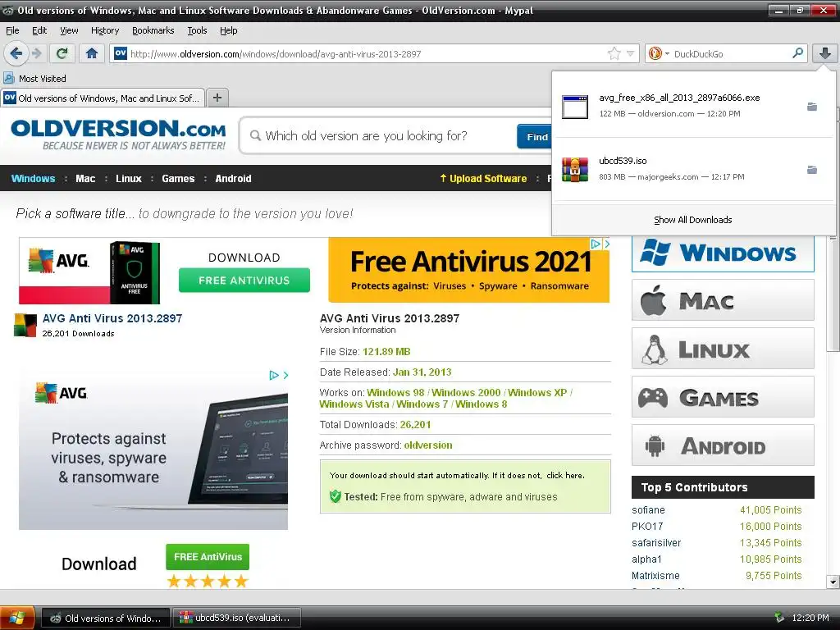Click the oldversion archive password text
This screenshot has height=630, width=840.
428,445
